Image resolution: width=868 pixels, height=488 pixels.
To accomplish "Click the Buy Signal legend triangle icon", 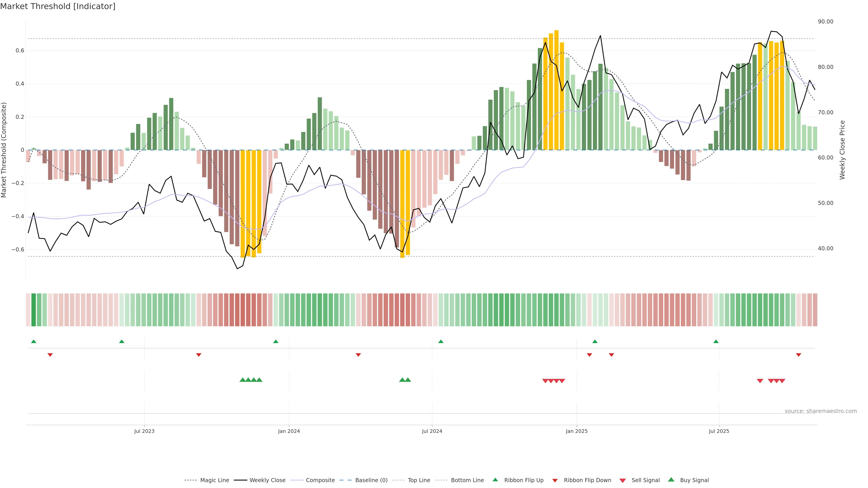I will (x=671, y=480).
